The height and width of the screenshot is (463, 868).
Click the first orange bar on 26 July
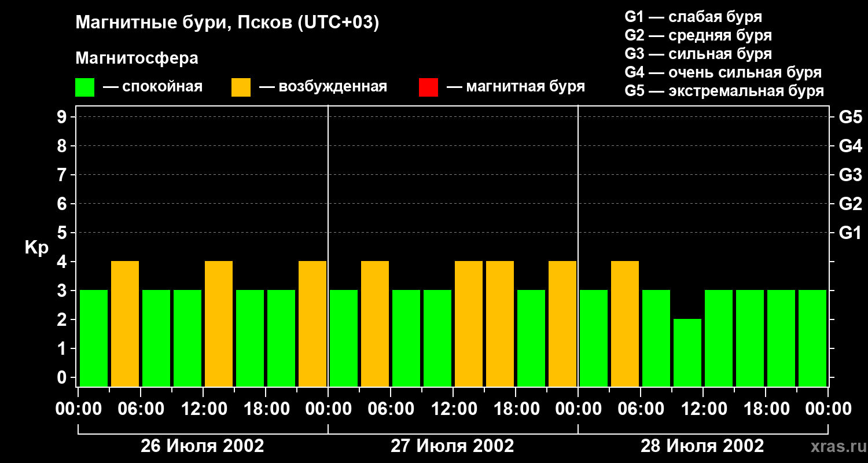(x=125, y=323)
